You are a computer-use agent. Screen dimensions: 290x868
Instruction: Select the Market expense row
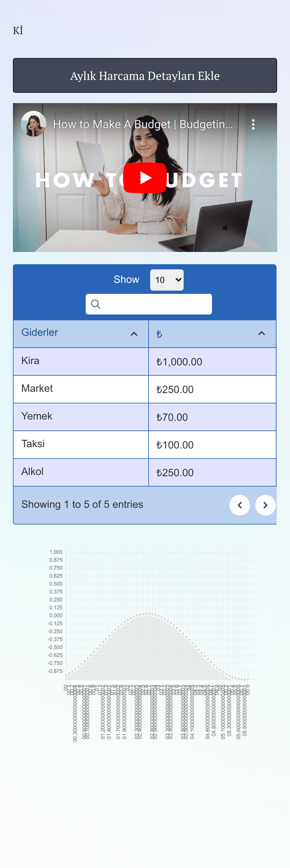[145, 389]
